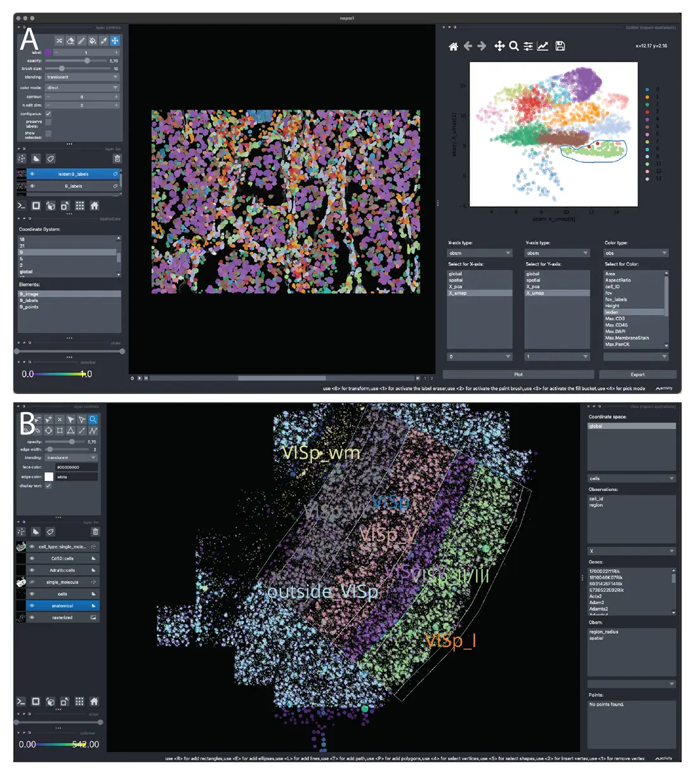Adjust the opacity slider in panel A
The width and height of the screenshot is (700, 769).
(x=76, y=60)
